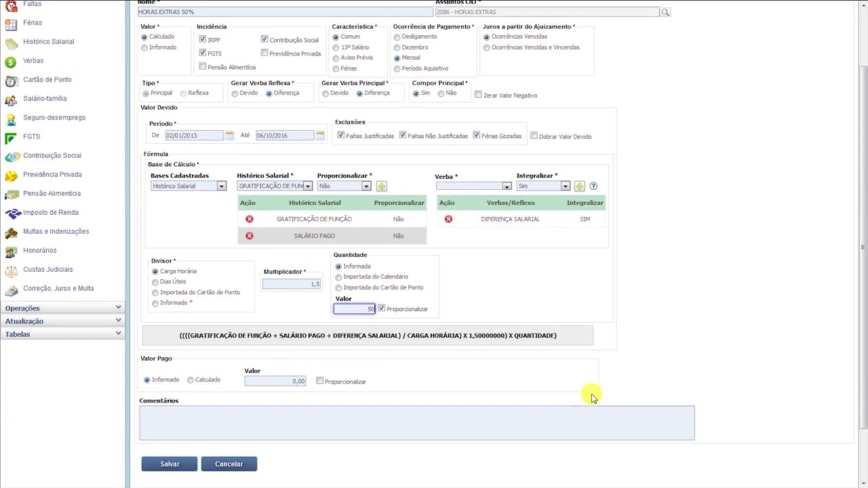Click the Comentários text area
The height and width of the screenshot is (488, 868).
pyautogui.click(x=417, y=423)
